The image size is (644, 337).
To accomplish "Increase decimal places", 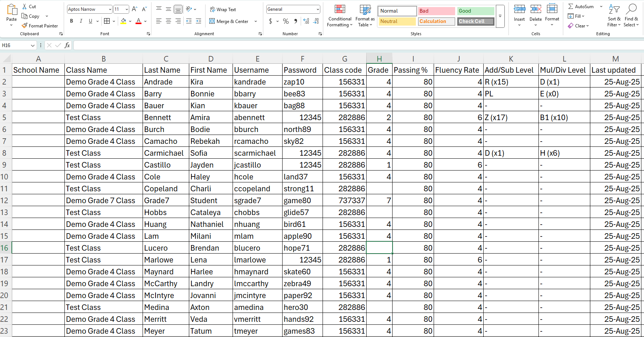I will click(306, 21).
